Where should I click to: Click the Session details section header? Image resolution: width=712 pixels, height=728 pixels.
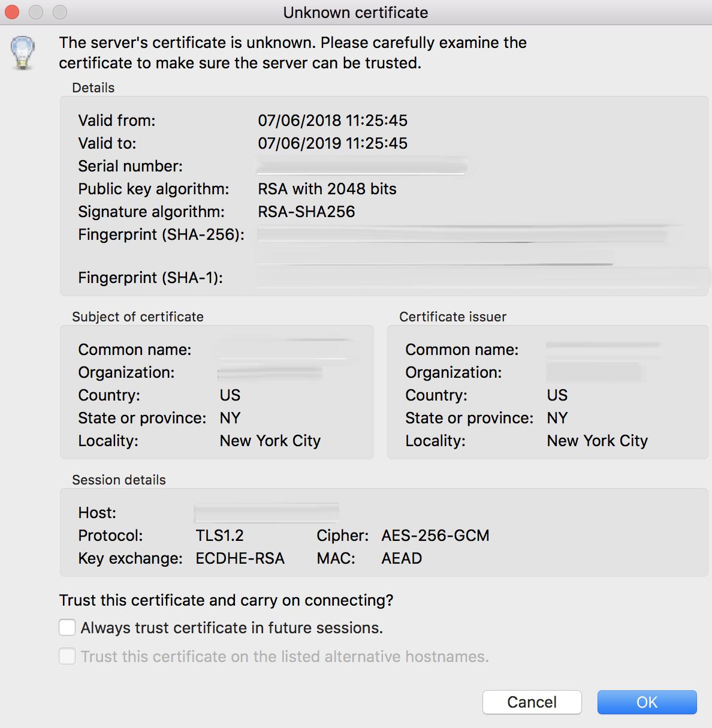(119, 480)
